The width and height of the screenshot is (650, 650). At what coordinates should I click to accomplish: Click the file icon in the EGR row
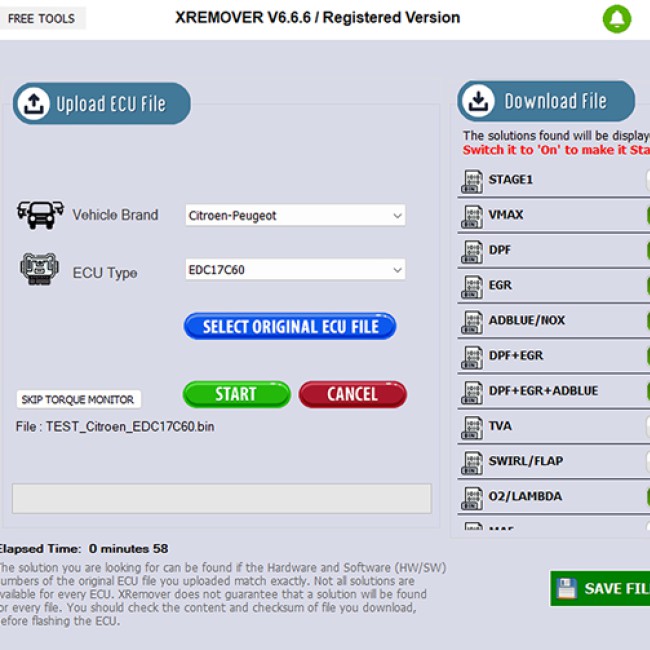coord(472,287)
